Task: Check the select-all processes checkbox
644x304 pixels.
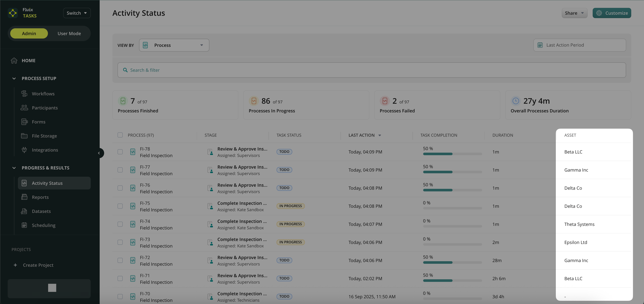Action: click(x=120, y=135)
